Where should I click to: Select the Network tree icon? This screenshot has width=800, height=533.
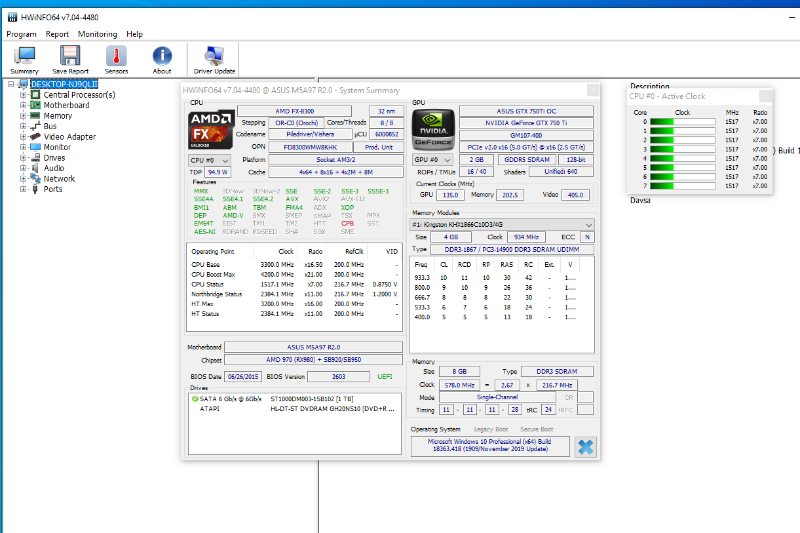click(x=35, y=179)
